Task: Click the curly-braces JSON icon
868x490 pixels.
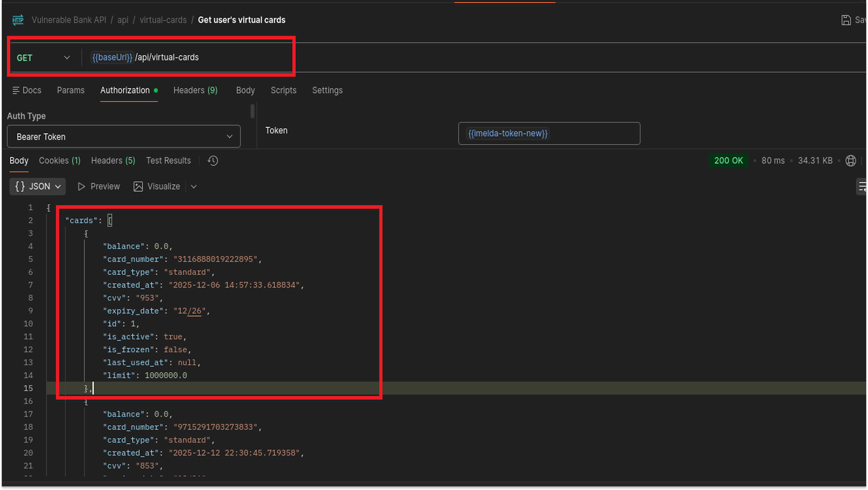Action: 20,186
